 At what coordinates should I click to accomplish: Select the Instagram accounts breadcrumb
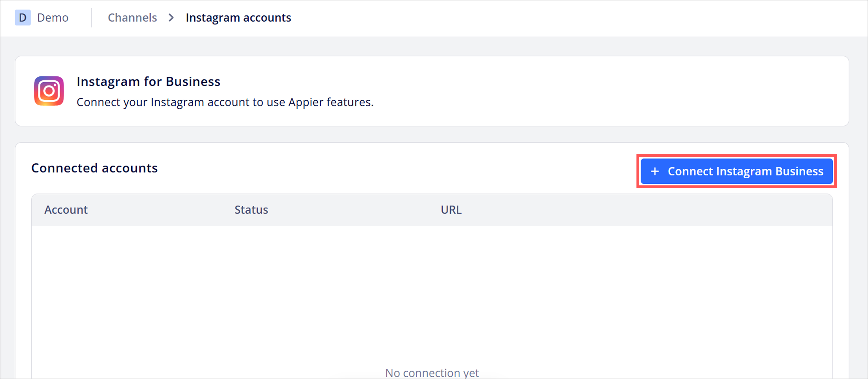(x=238, y=18)
